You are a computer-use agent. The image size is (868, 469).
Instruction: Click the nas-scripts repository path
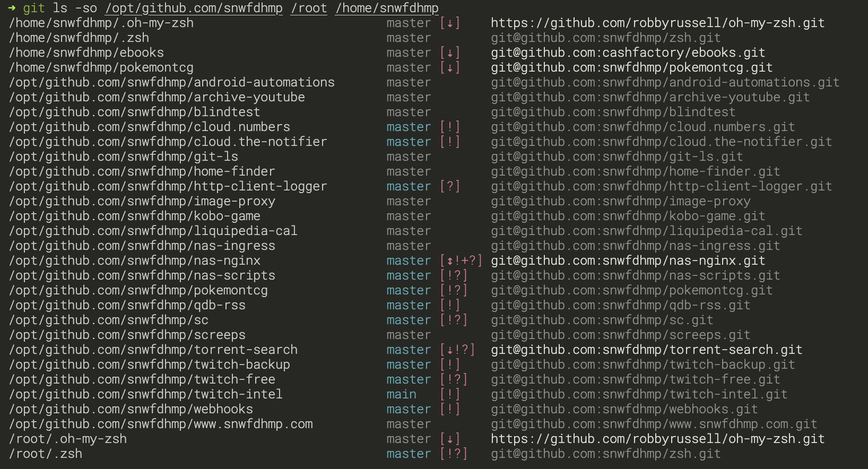pyautogui.click(x=142, y=276)
